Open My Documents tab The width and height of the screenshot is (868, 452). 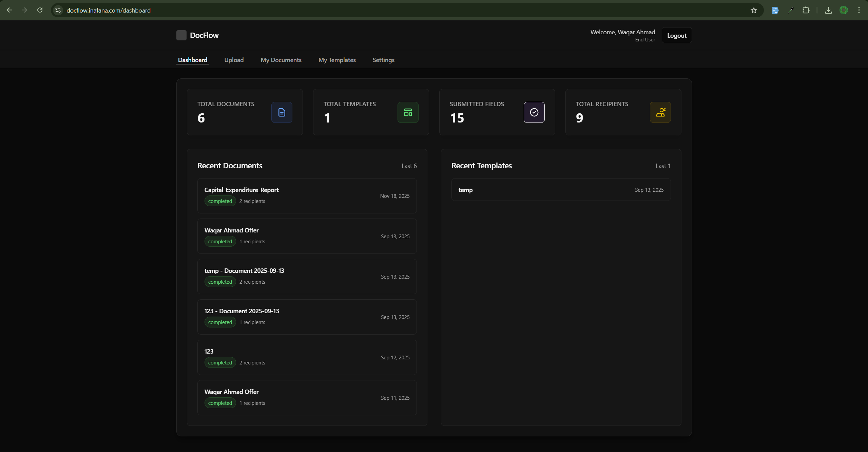(x=281, y=60)
